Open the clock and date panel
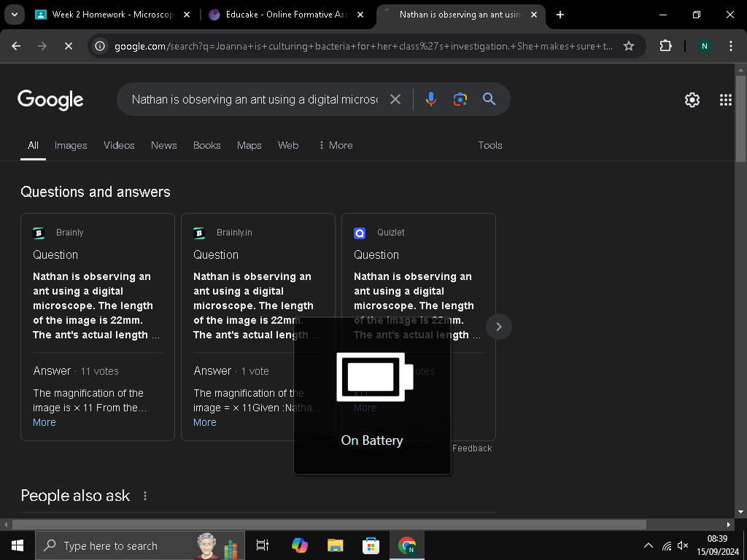 (x=718, y=545)
